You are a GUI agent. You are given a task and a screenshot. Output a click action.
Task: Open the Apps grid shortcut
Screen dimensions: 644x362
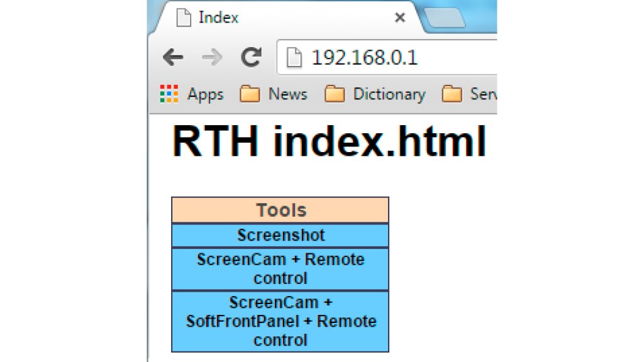(191, 94)
